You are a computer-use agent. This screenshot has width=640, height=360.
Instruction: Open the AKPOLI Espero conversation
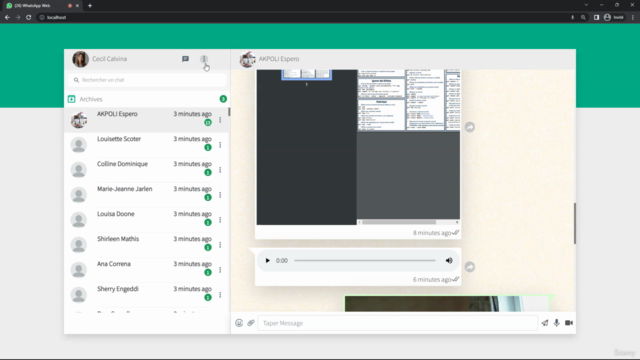[x=147, y=120]
